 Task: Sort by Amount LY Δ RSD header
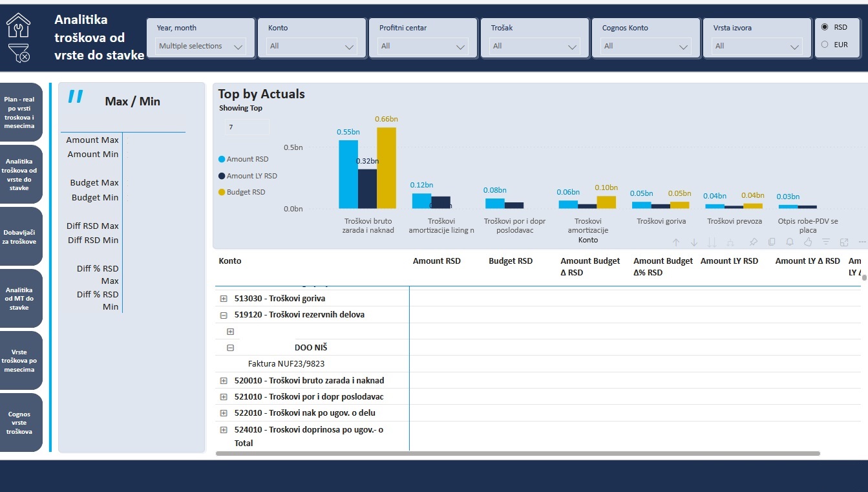(807, 261)
